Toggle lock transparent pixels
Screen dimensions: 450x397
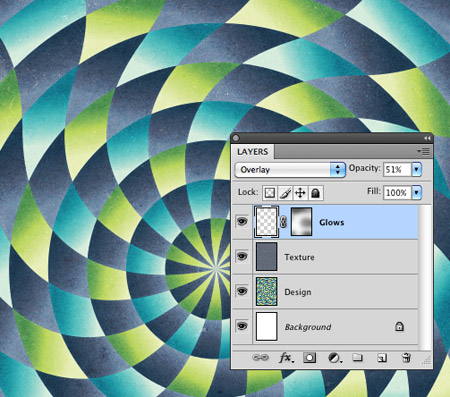[270, 193]
